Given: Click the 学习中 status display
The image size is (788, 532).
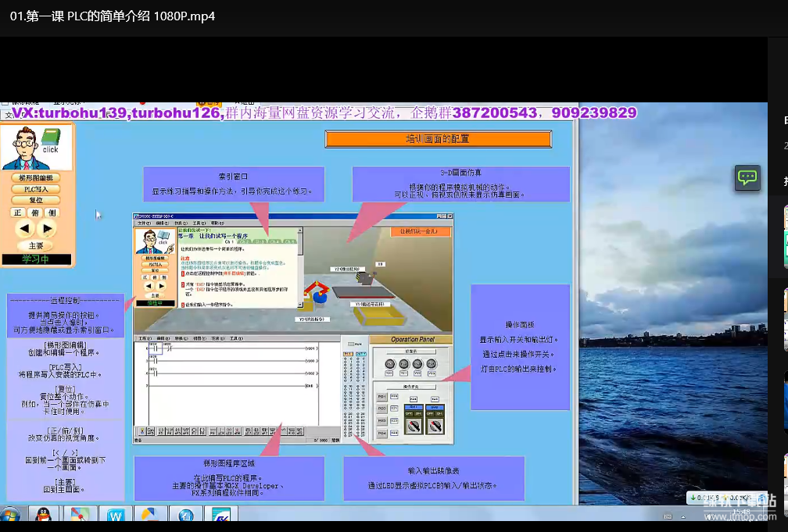Looking at the screenshot, I should point(36,259).
